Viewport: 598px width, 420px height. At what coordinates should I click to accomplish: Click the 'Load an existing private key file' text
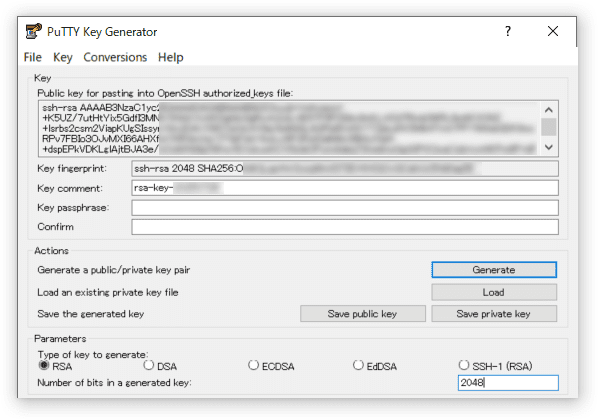tap(108, 293)
